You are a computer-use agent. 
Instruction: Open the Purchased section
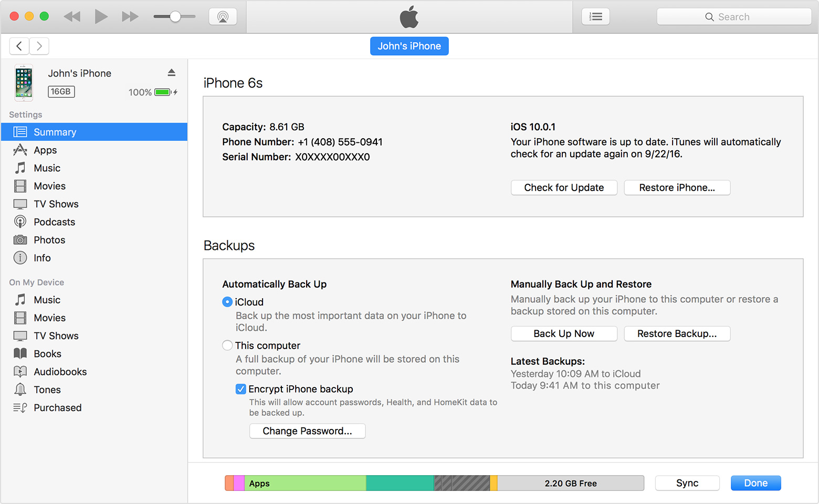(x=57, y=407)
